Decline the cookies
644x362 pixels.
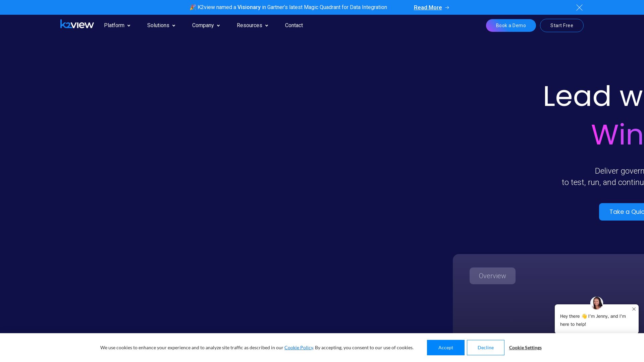click(486, 348)
